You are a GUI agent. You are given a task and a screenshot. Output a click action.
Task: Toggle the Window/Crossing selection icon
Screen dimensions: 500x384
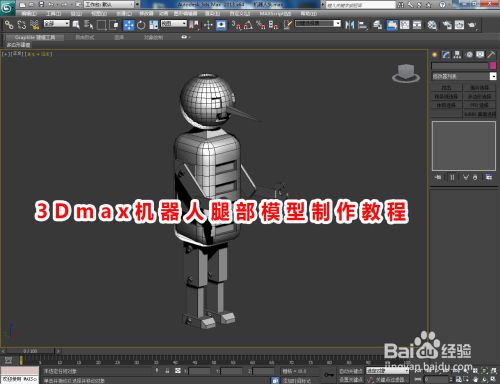[114, 25]
